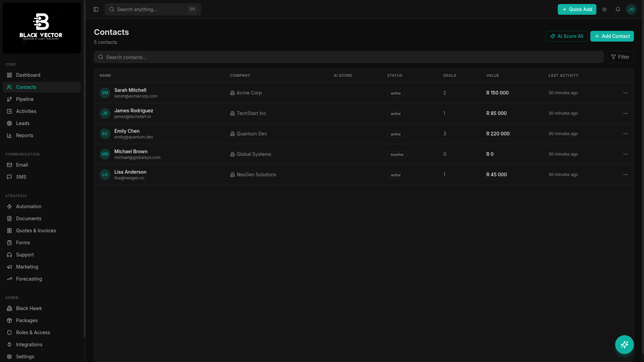Click the Packages box icon
Image resolution: width=644 pixels, height=362 pixels.
[x=9, y=320]
